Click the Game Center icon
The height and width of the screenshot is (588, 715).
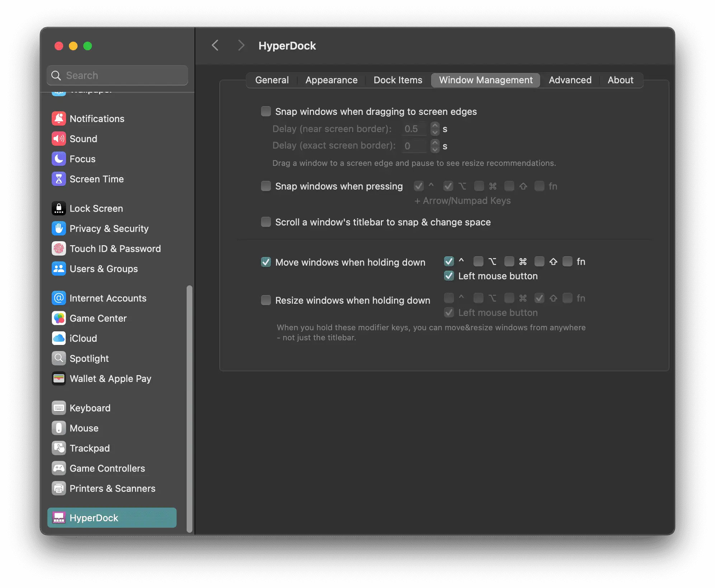point(59,318)
